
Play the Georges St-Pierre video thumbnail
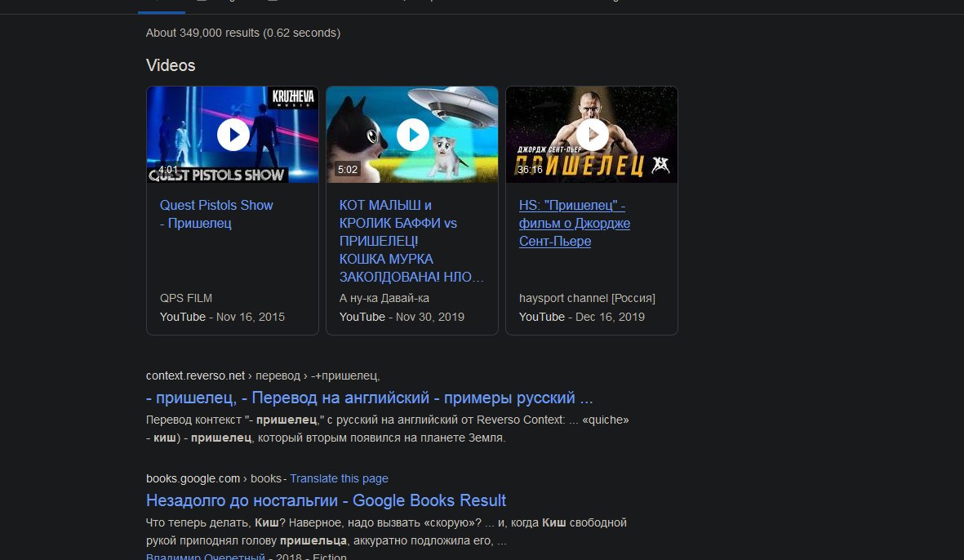(592, 134)
